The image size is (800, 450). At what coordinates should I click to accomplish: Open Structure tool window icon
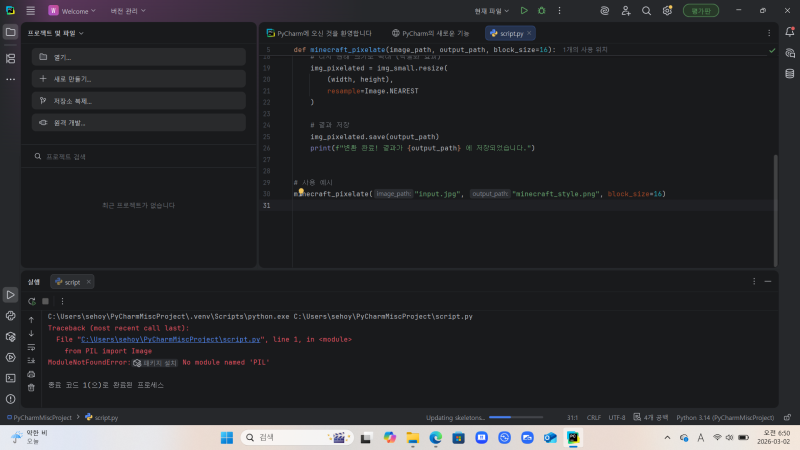click(x=10, y=59)
